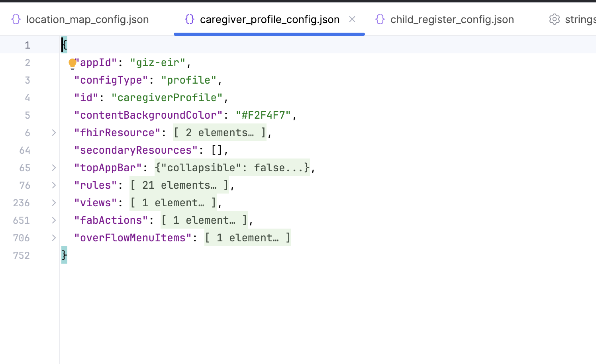
Task: Click the "configType" key
Action: 111,80
